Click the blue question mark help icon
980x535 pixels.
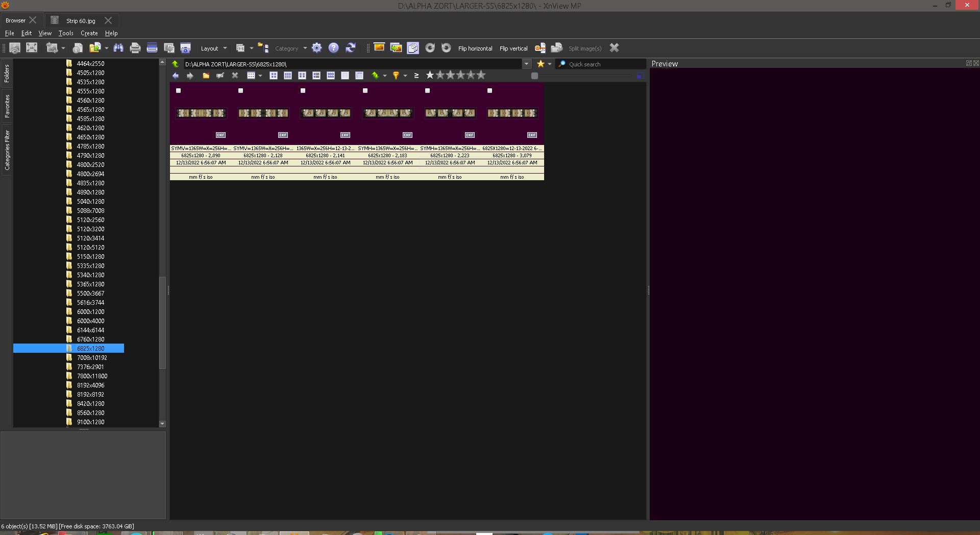click(334, 48)
